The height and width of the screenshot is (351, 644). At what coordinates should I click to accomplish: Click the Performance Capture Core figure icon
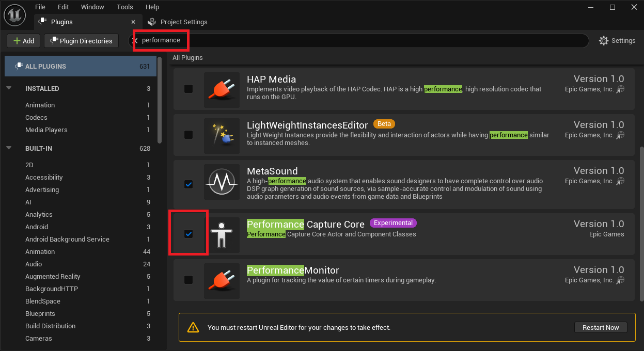coord(222,235)
